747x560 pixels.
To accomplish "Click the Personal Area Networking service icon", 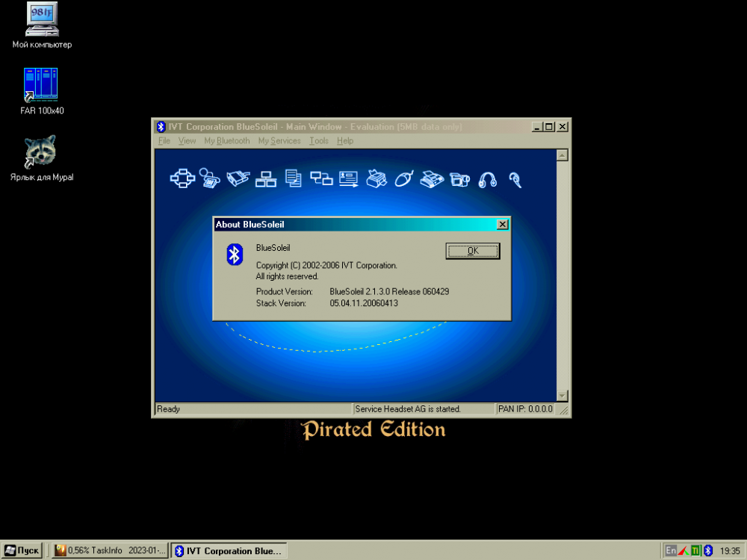I will (x=182, y=178).
